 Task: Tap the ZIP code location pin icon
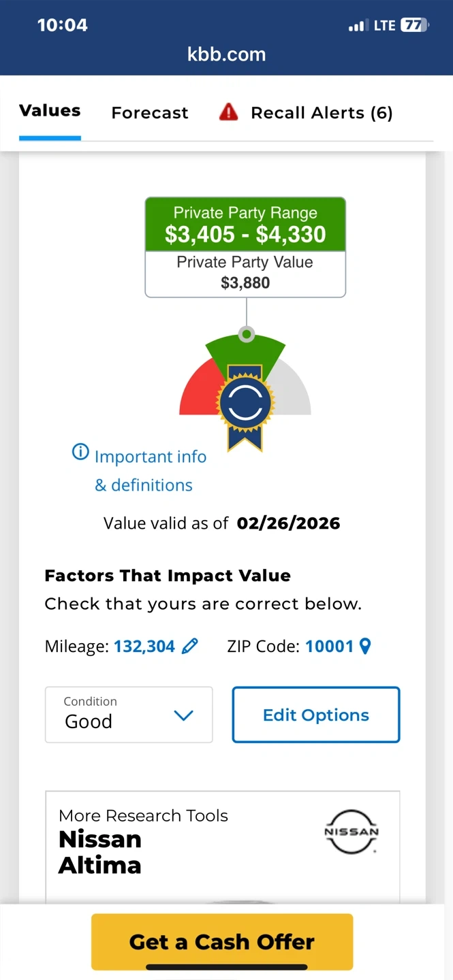tap(365, 646)
